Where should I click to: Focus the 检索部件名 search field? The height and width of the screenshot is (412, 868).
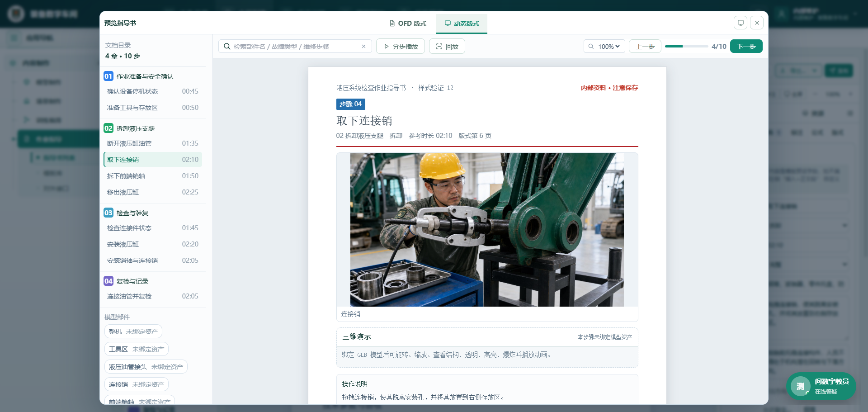(x=295, y=47)
